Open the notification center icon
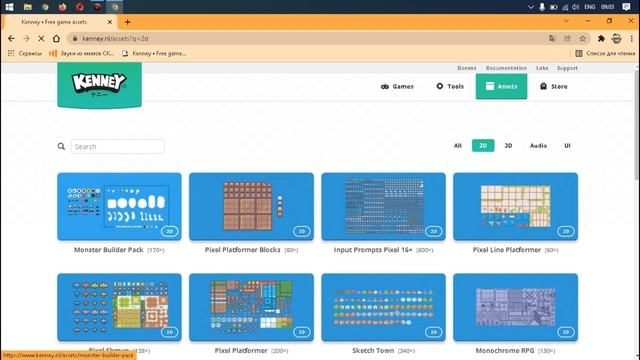The width and height of the screenshot is (640, 360). click(x=626, y=7)
